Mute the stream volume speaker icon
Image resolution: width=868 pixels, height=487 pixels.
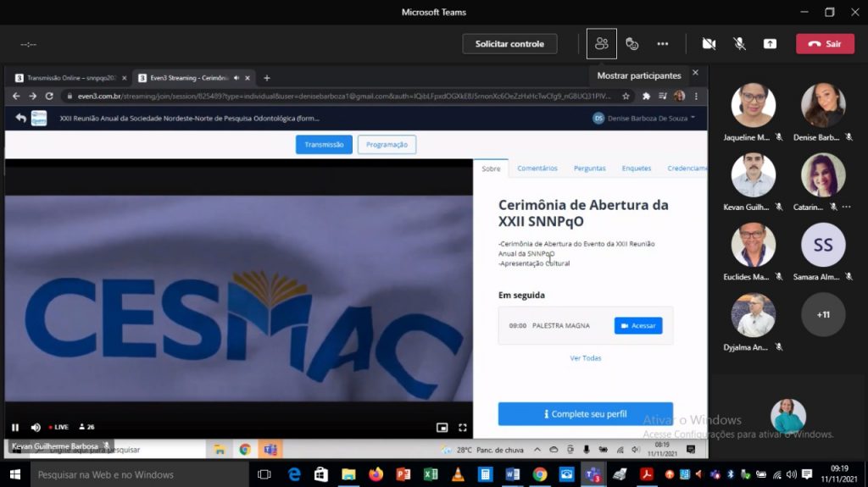[36, 427]
